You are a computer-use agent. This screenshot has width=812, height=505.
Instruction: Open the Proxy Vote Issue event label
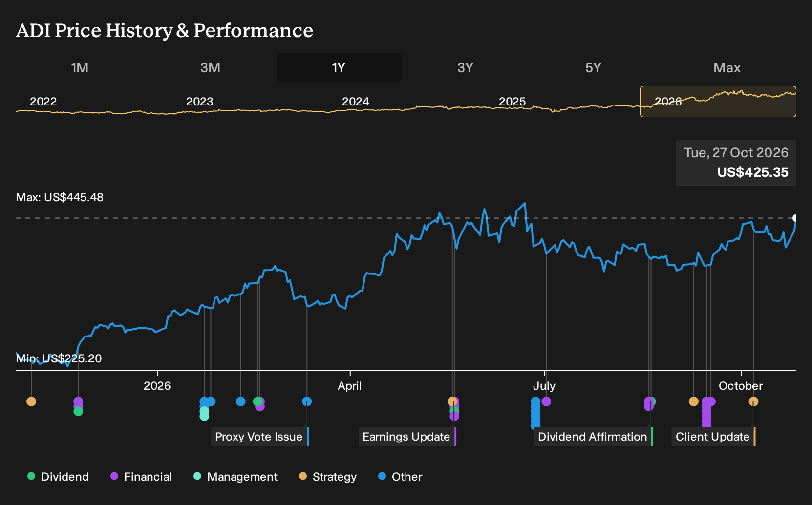[260, 437]
